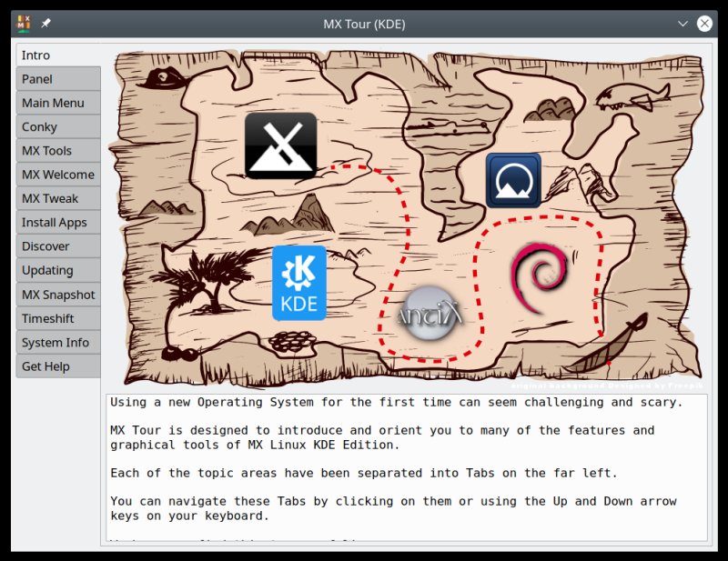Select the MX Welcome tab
This screenshot has height=561, width=728.
tap(58, 175)
